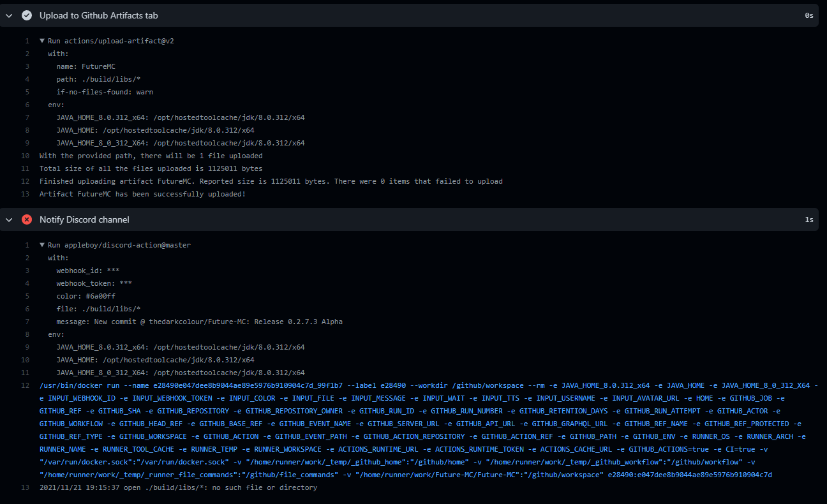Click the chevron beside Upload to Github Artifacts tab
This screenshot has width=827, height=504.
(10, 15)
